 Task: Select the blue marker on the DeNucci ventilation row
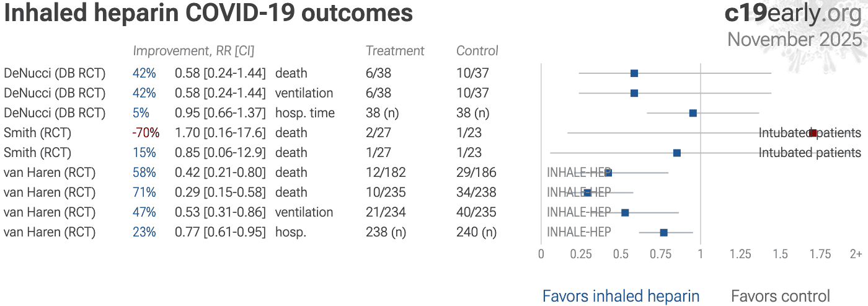click(x=634, y=93)
